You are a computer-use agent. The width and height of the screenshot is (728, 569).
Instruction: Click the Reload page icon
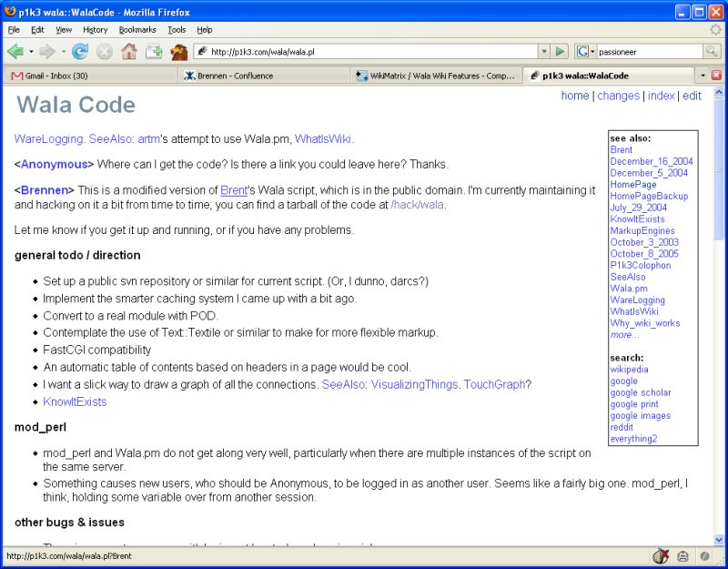[x=80, y=52]
